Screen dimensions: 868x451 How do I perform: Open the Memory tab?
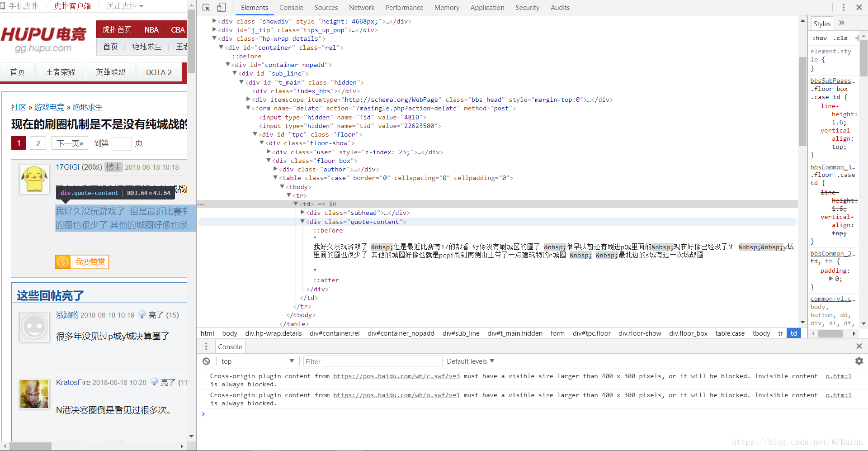447,8
